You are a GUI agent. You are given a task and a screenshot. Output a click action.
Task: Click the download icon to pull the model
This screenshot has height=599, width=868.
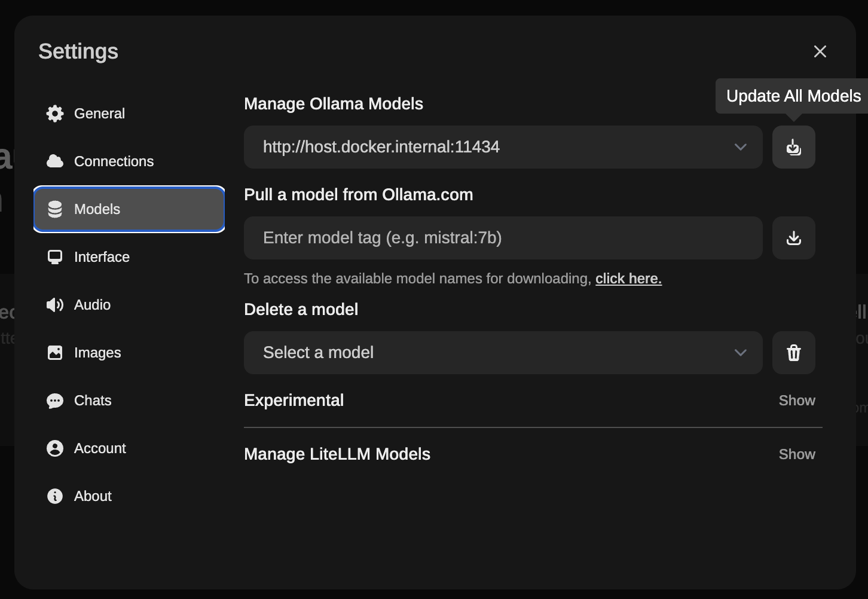click(793, 238)
